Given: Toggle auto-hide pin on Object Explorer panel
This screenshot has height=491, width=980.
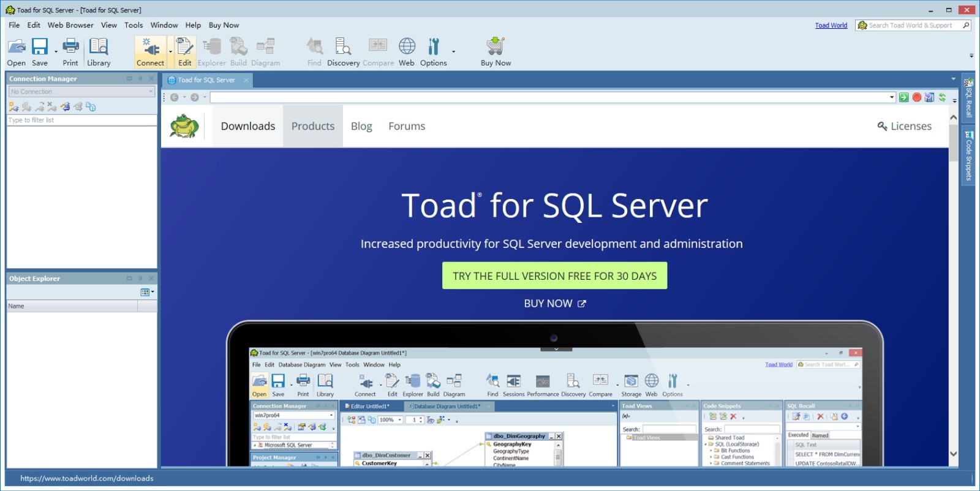Looking at the screenshot, I should [140, 279].
